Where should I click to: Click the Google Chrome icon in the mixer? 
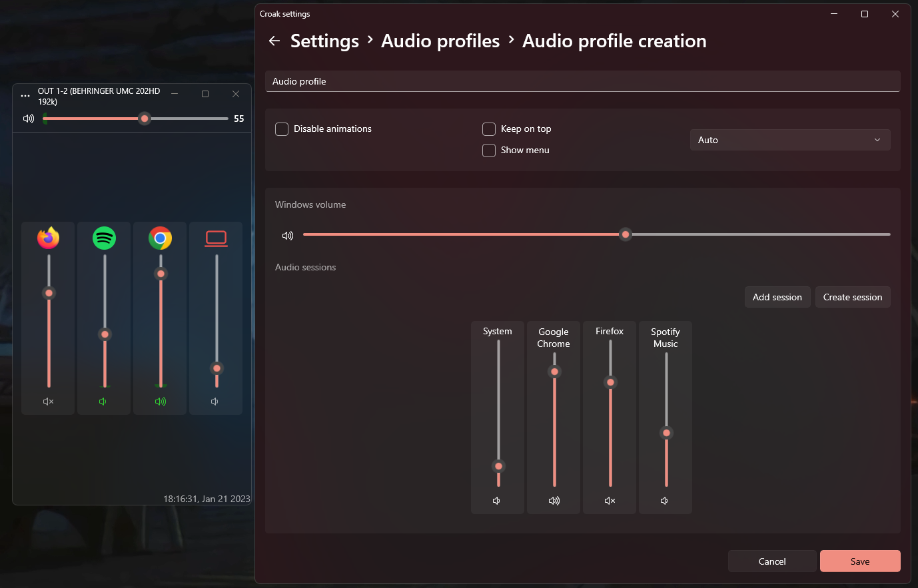point(160,238)
